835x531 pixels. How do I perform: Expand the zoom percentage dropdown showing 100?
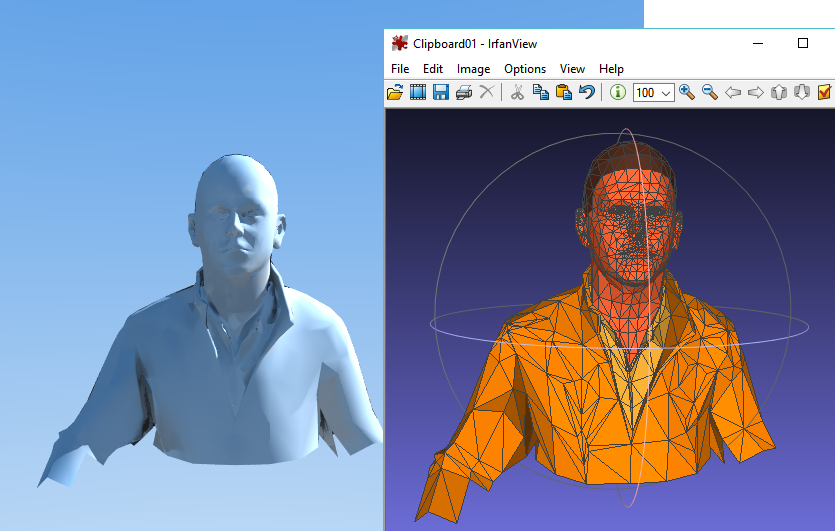666,93
